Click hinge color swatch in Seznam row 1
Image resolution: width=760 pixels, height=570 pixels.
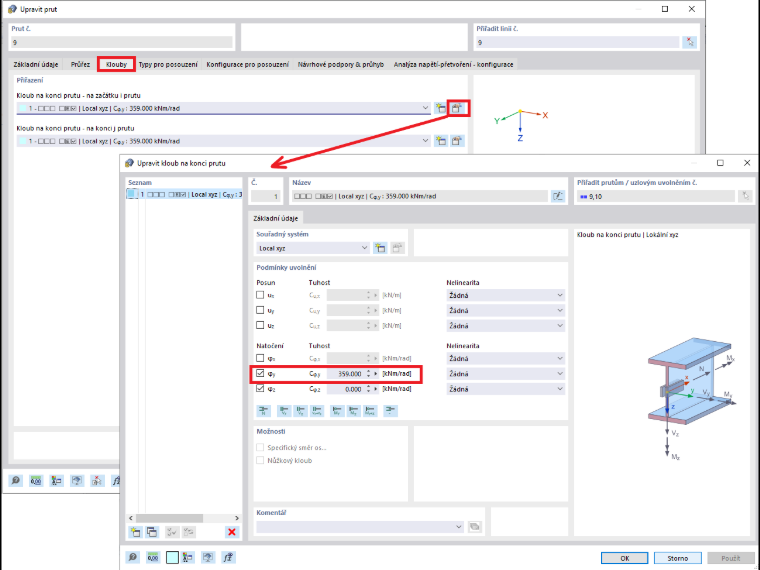click(x=131, y=194)
